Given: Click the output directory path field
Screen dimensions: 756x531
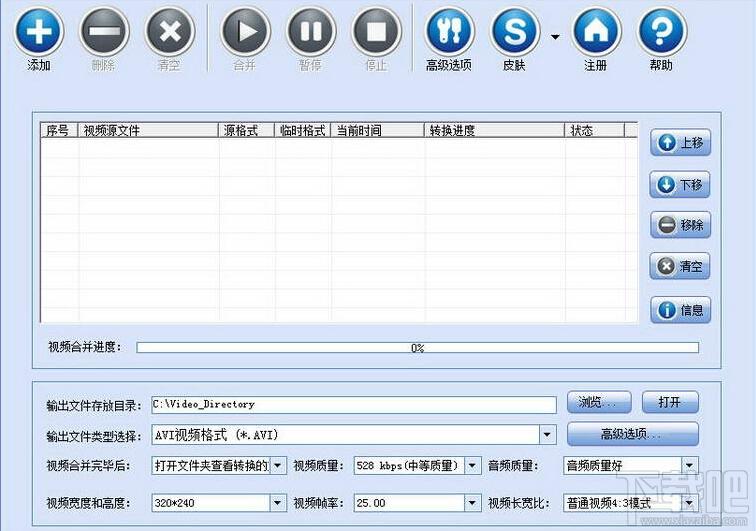Looking at the screenshot, I should click(354, 405).
